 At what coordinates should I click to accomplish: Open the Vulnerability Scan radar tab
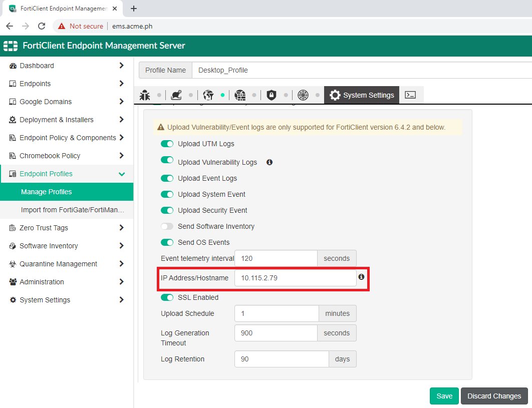point(303,95)
